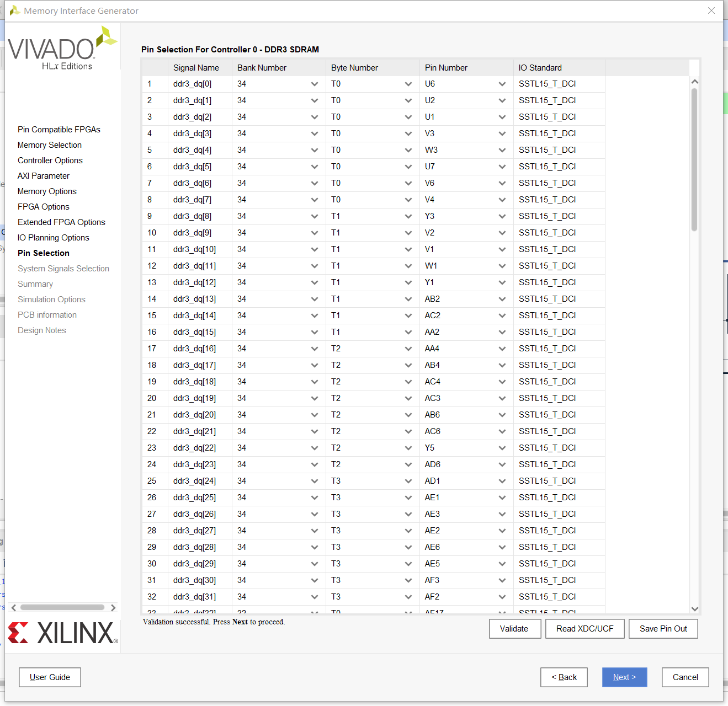Select the ddr3_dq[30] signal name cell

(x=200, y=580)
